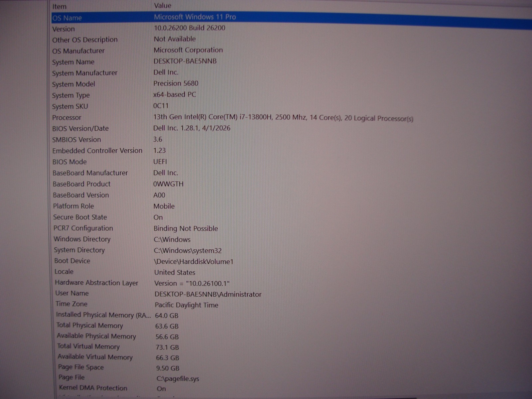The height and width of the screenshot is (399, 532).
Task: Click the DESKTOP-BAE5NNB\Administrator value
Action: (x=208, y=294)
